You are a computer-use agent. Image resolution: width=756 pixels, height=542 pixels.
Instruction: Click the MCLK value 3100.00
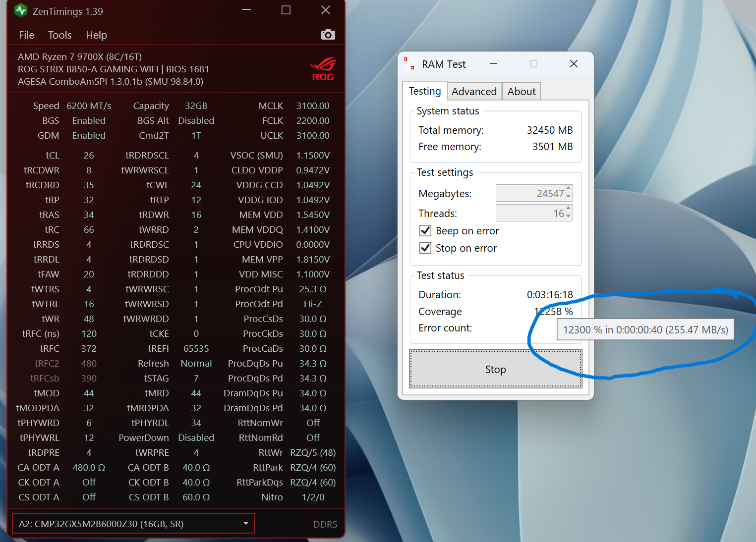(313, 106)
